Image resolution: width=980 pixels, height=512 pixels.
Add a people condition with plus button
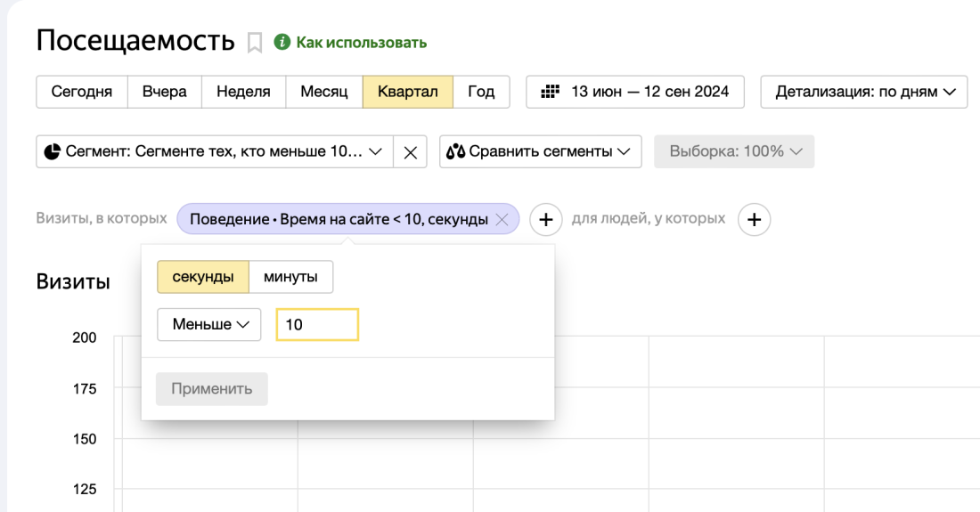(x=754, y=219)
